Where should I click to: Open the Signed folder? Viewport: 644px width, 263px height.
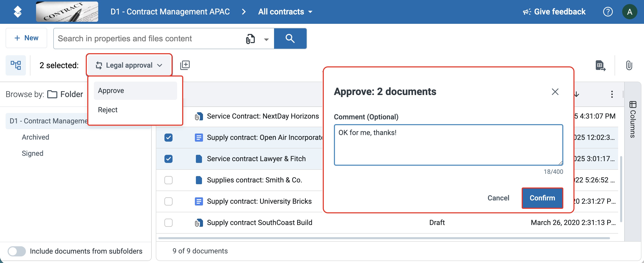pos(32,154)
